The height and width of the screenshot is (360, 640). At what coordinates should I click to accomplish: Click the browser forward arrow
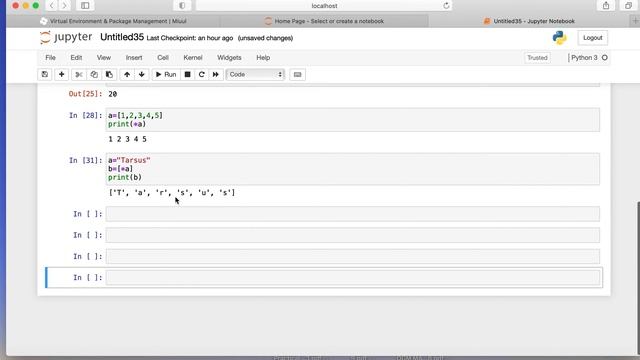64,5
